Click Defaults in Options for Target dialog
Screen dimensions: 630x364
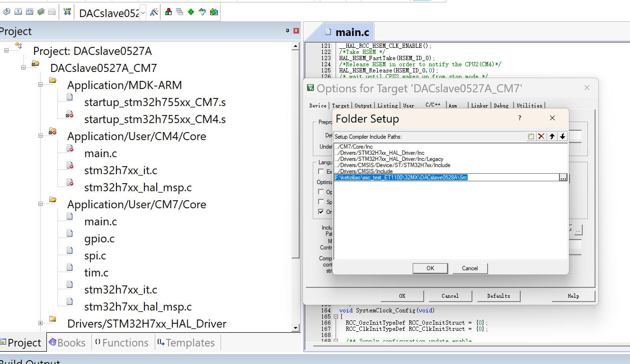click(x=499, y=296)
